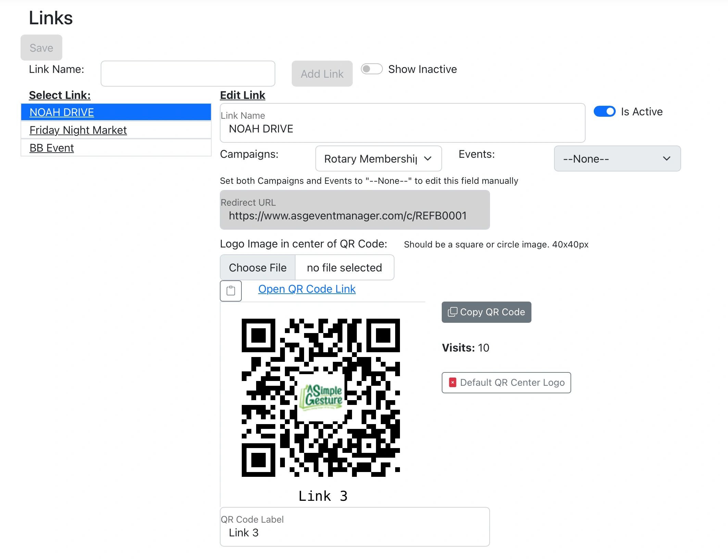Click the copy icon in Copy QR Code
Image resolution: width=728 pixels, height=560 pixels.
coord(452,312)
